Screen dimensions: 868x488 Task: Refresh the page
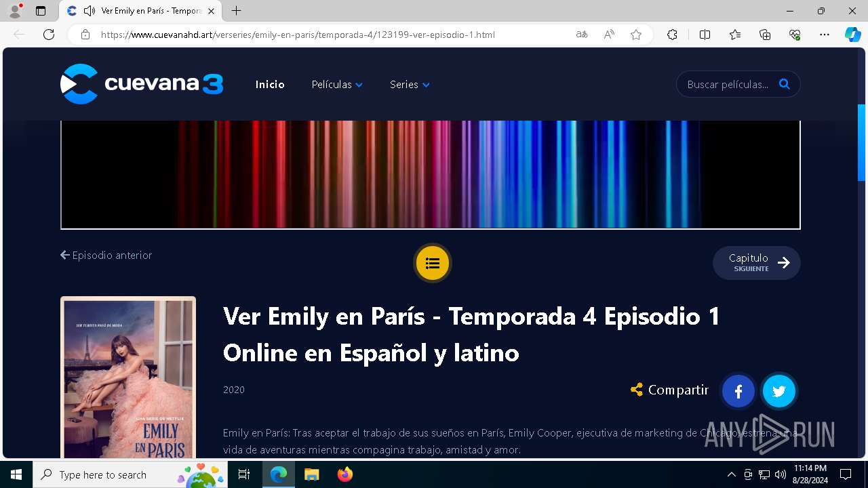point(49,35)
